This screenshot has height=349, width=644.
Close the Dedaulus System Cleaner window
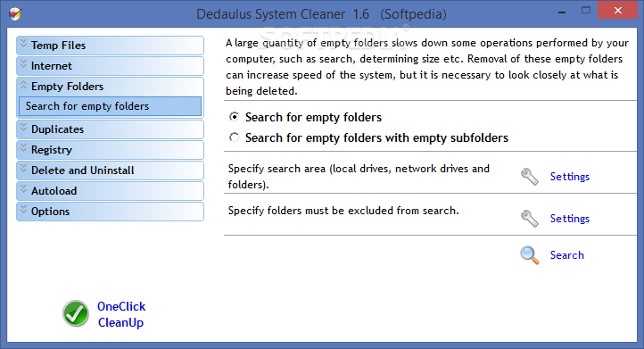click(617, 11)
